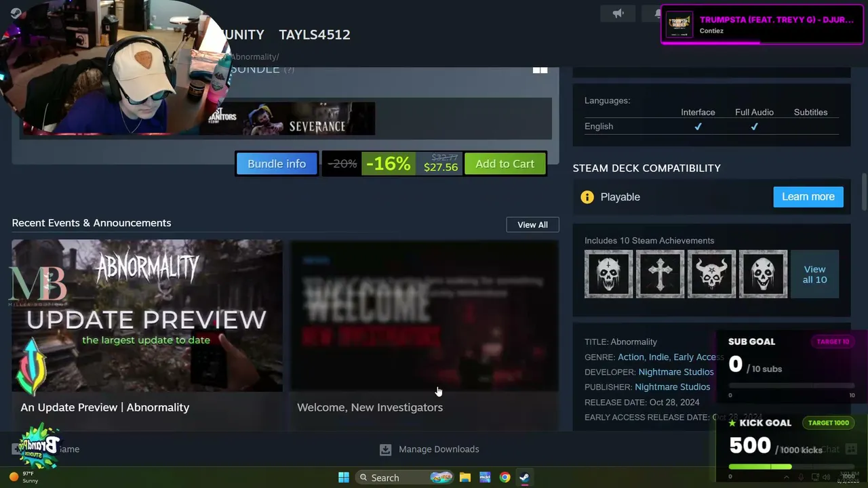This screenshot has width=868, height=488.
Task: Click the $27.56 bundle price
Action: 441,167
